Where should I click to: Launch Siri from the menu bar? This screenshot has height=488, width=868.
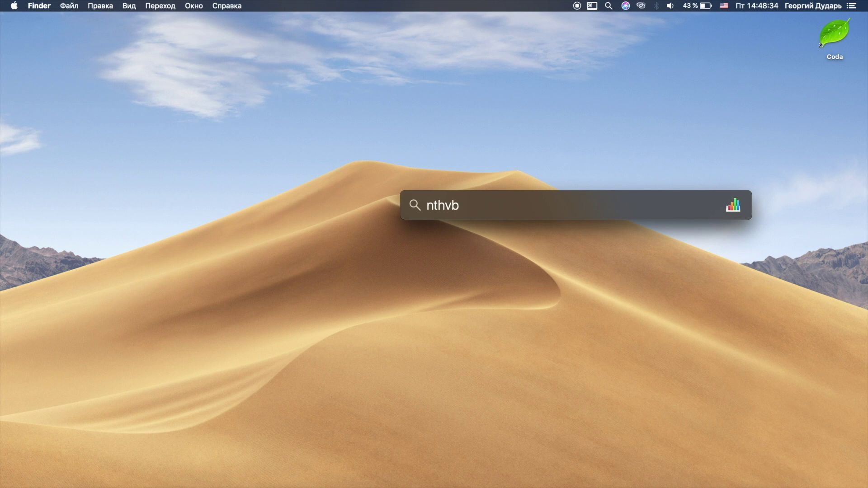click(x=625, y=6)
